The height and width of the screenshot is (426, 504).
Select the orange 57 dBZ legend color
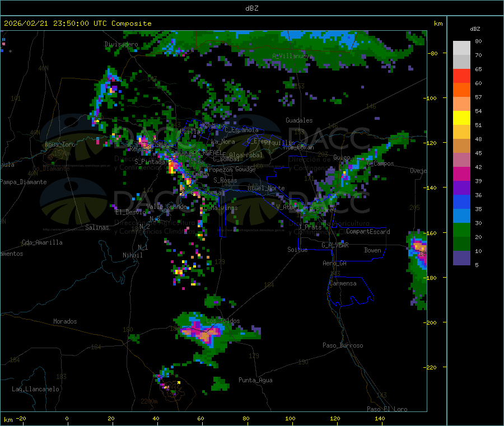461,90
